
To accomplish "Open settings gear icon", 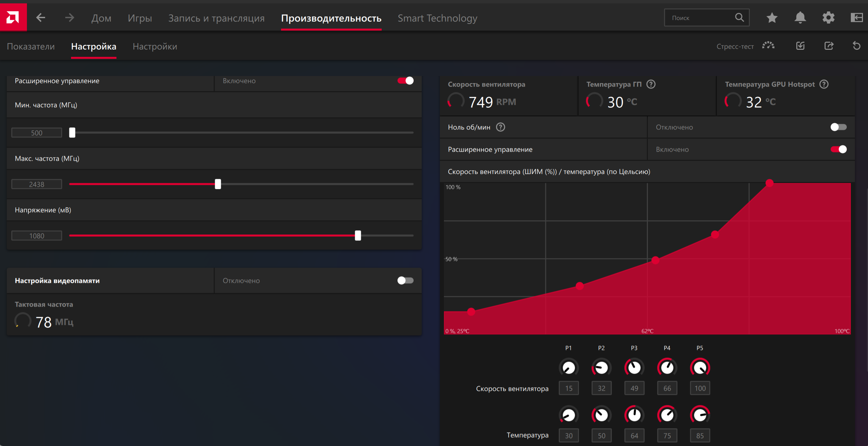I will click(x=828, y=17).
